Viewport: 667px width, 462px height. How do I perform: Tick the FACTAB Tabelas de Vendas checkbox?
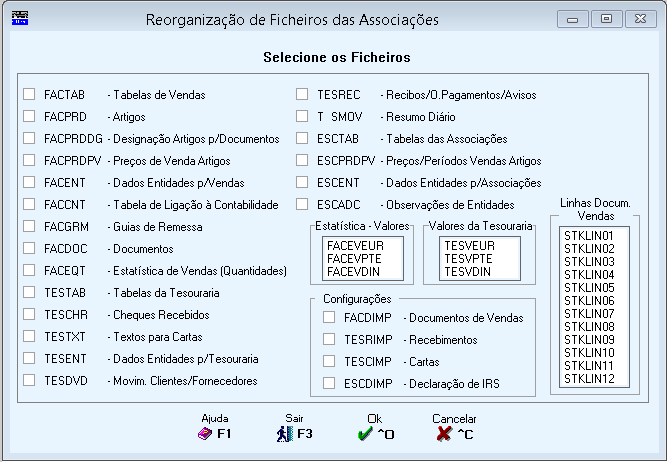(x=29, y=94)
